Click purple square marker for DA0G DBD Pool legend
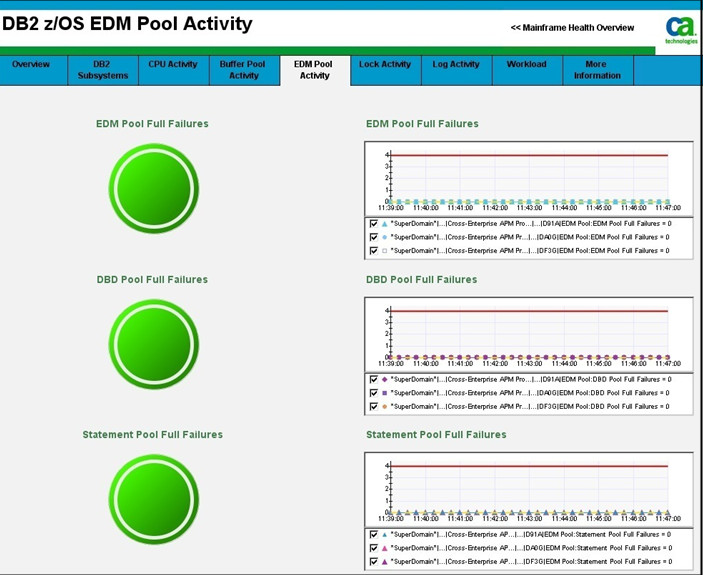Screen dimensions: 703x575 tap(384, 393)
